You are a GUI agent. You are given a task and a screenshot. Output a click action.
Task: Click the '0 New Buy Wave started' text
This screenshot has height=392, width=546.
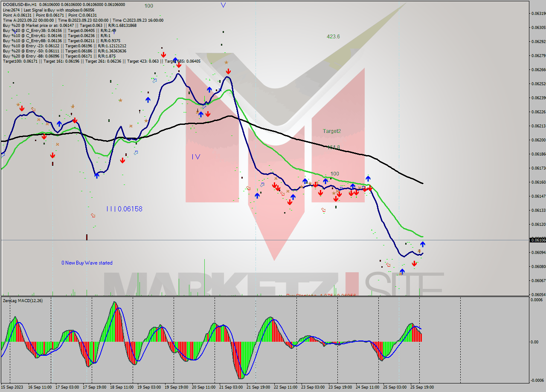coord(87,263)
